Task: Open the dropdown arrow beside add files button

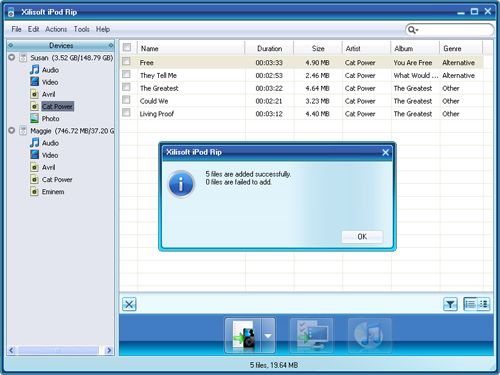Action: [268, 335]
